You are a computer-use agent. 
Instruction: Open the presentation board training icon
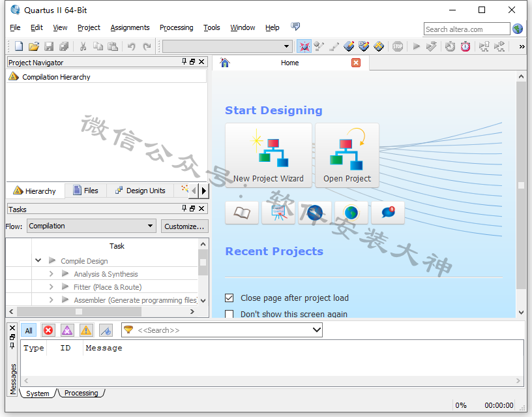[x=278, y=213]
